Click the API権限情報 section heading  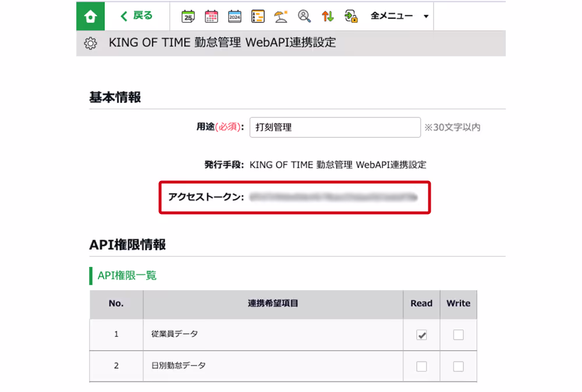(127, 245)
